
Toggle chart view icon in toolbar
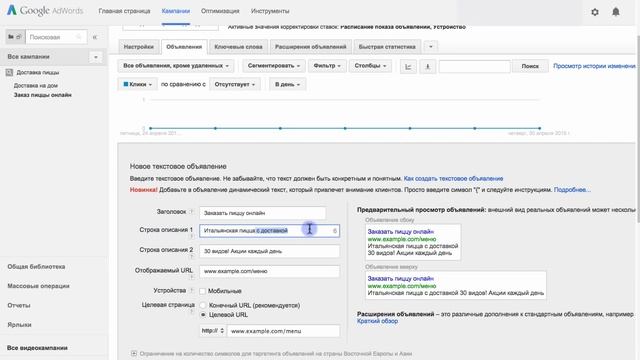coord(408,66)
